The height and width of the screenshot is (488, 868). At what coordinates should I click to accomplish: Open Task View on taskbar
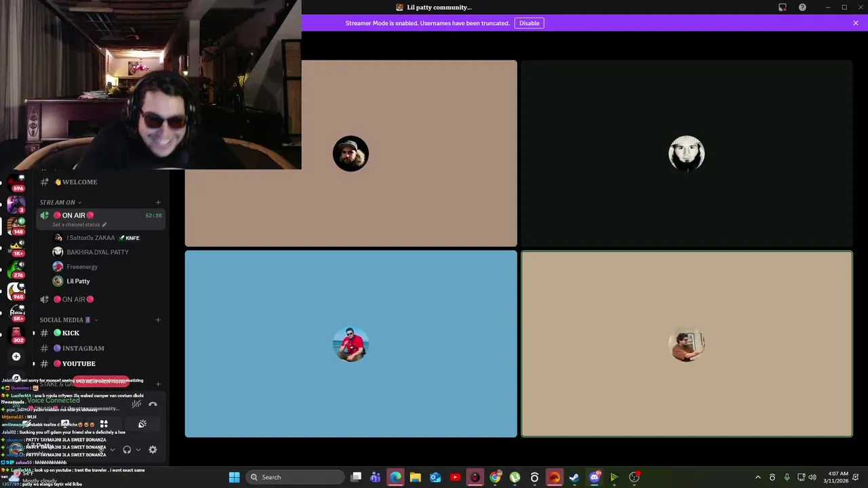point(356,477)
